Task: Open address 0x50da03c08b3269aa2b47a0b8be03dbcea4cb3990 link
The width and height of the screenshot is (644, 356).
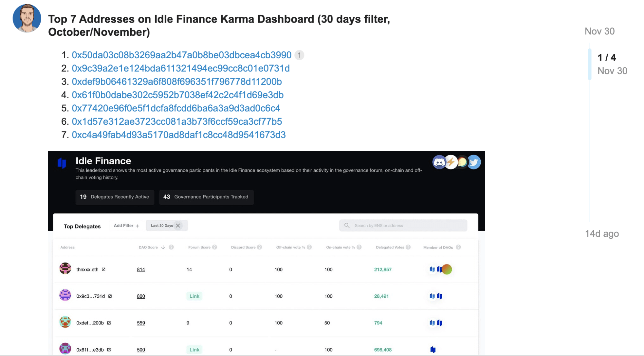Action: pyautogui.click(x=181, y=55)
